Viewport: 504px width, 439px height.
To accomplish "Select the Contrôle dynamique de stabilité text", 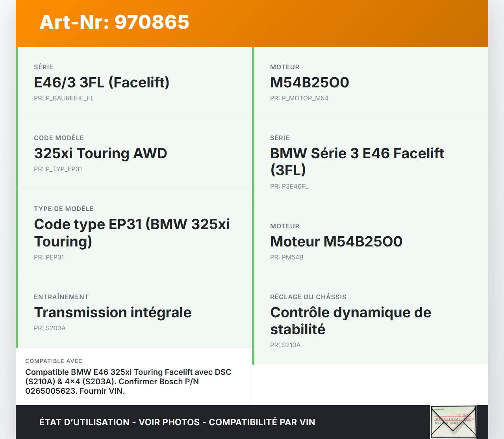I will click(350, 320).
